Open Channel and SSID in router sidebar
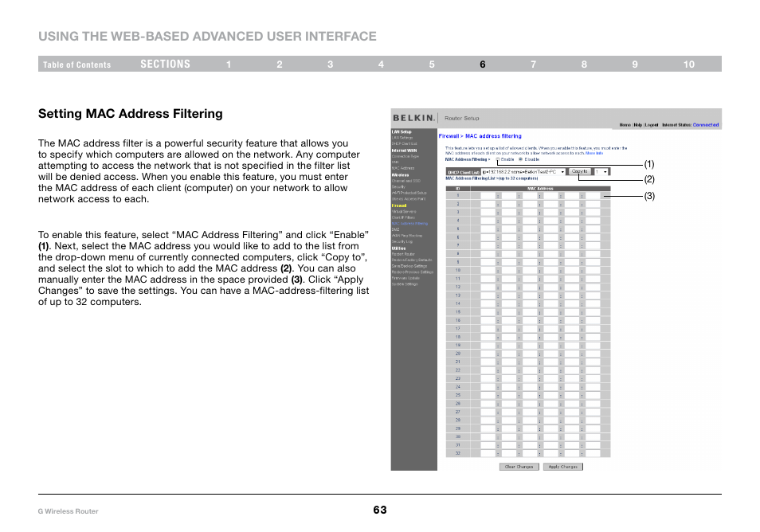Viewport: 760px width, 532px height. coord(406,181)
